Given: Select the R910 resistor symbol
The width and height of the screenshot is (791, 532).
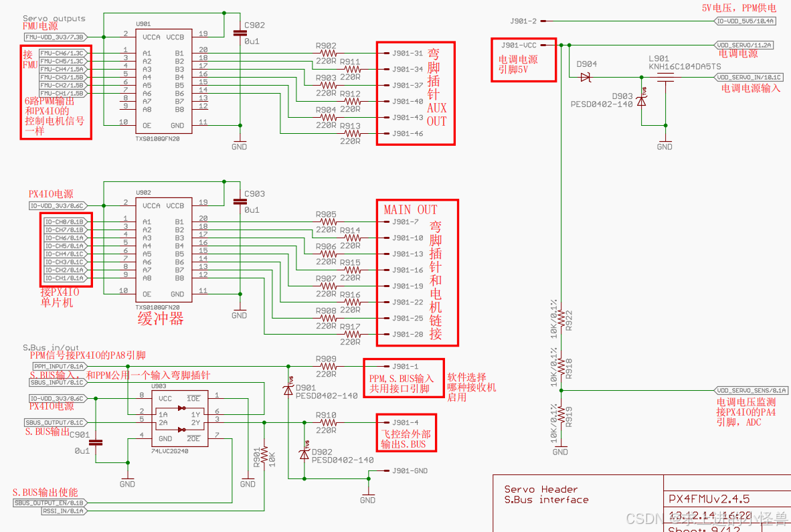Looking at the screenshot, I should (x=329, y=422).
